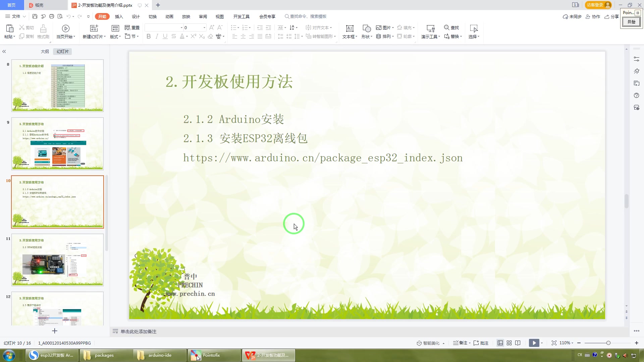Screen dimensions: 644x362
Task: Click the New Slide icon
Action: 94,29
